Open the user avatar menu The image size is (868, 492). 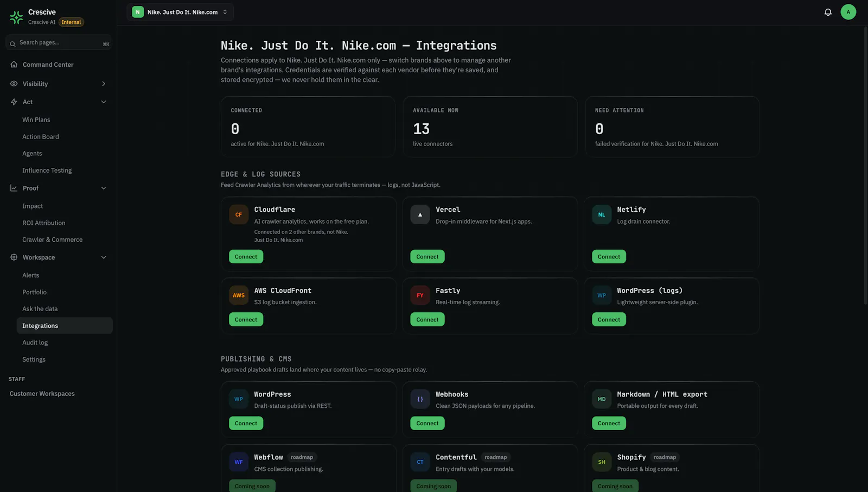[848, 12]
